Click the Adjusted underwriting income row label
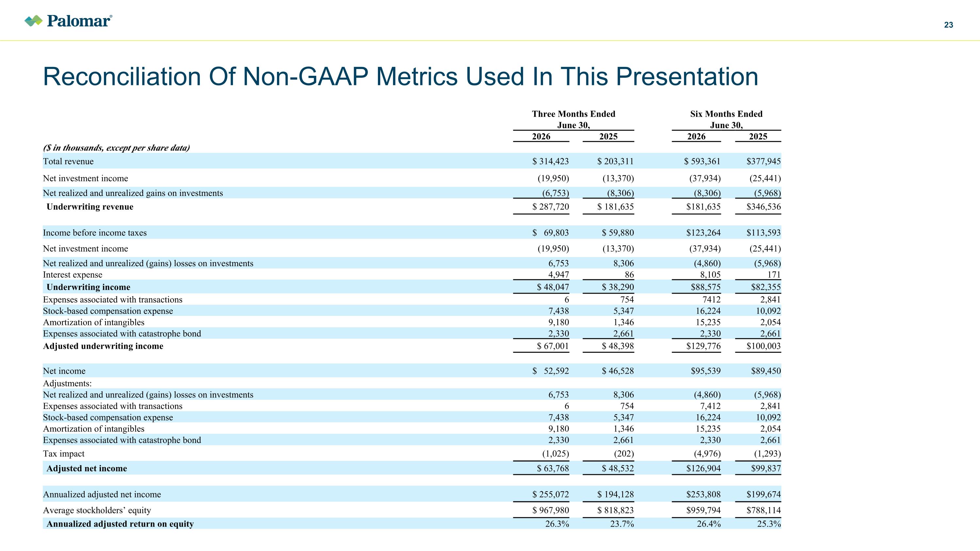The height and width of the screenshot is (551, 980). 103,346
